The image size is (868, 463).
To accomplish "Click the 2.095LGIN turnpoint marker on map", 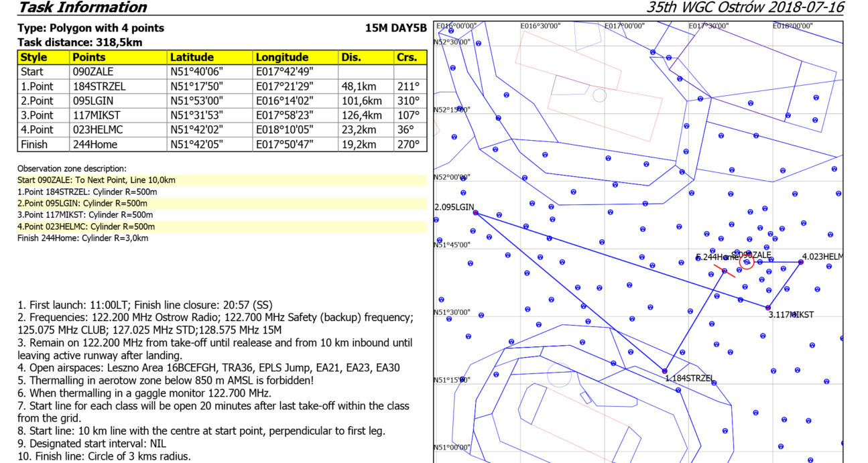I will pyautogui.click(x=475, y=213).
